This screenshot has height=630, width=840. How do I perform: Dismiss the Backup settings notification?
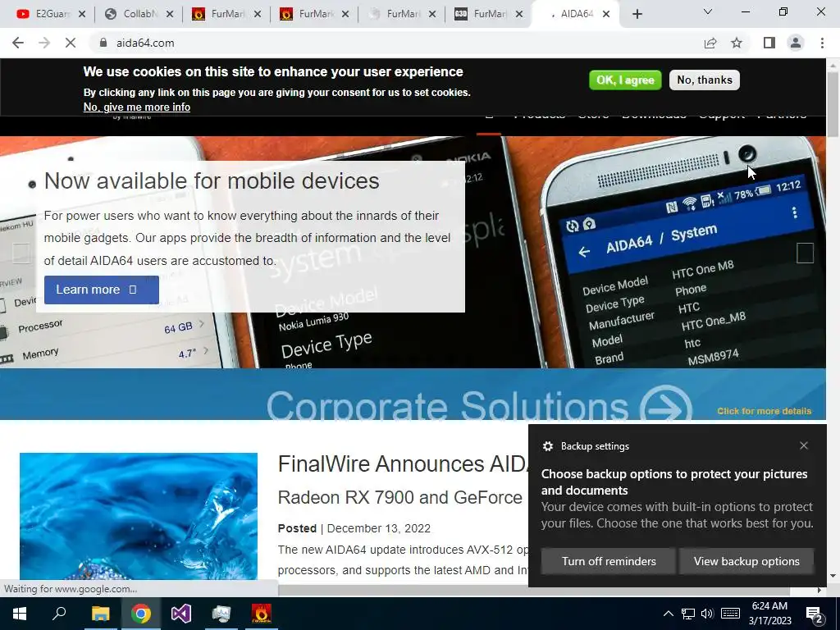[804, 445]
